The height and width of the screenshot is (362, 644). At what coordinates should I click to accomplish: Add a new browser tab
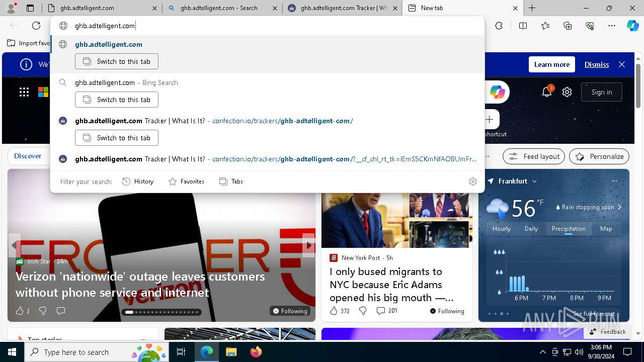click(x=532, y=8)
